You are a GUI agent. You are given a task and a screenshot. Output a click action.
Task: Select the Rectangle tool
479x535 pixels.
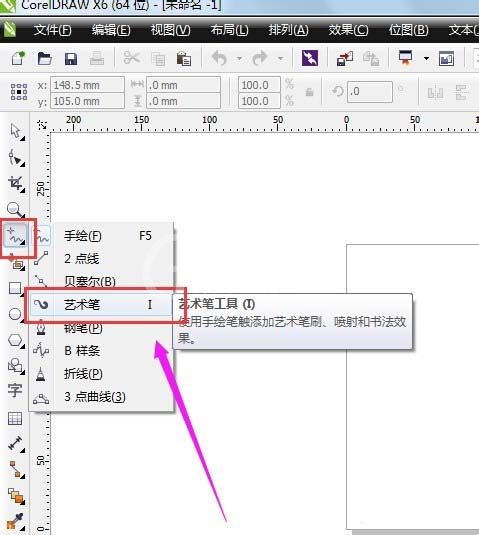click(15, 288)
